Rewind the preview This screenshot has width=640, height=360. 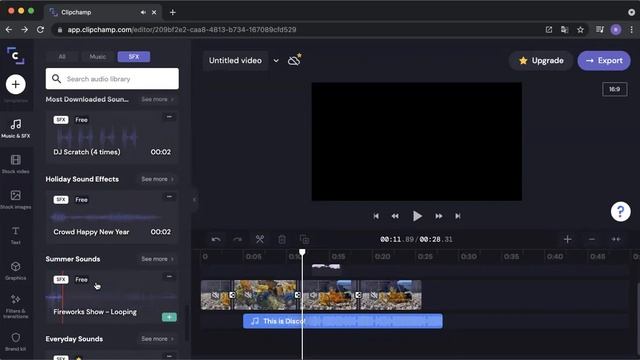[x=395, y=216]
